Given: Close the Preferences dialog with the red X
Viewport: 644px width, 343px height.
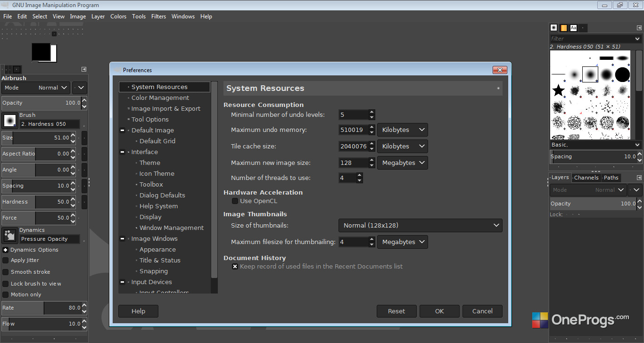Looking at the screenshot, I should coord(500,70).
